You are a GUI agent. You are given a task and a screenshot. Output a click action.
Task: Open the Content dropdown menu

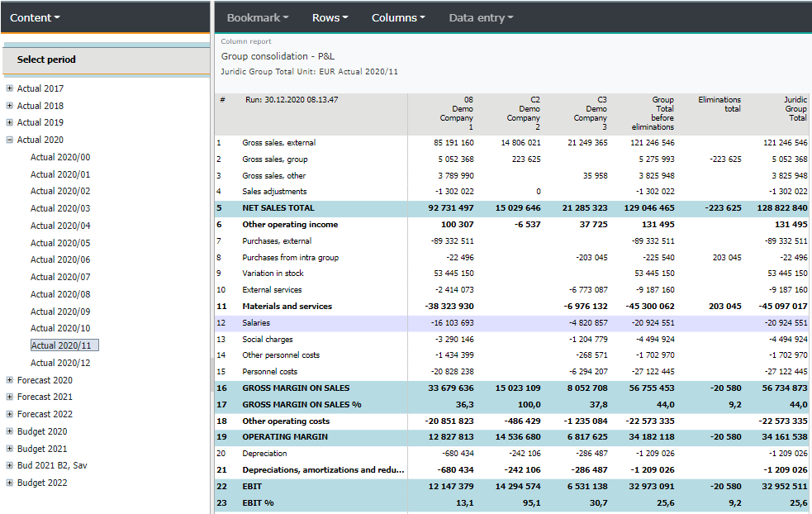point(35,17)
